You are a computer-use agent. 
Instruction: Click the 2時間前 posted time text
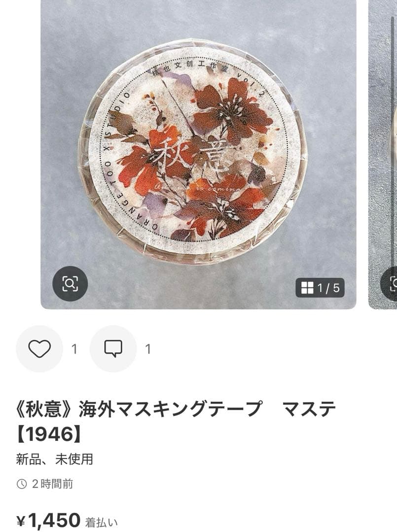[x=53, y=484]
